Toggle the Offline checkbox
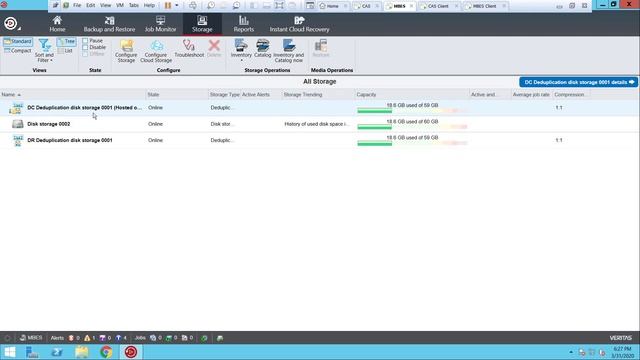This screenshot has width=640, height=360. click(x=85, y=54)
